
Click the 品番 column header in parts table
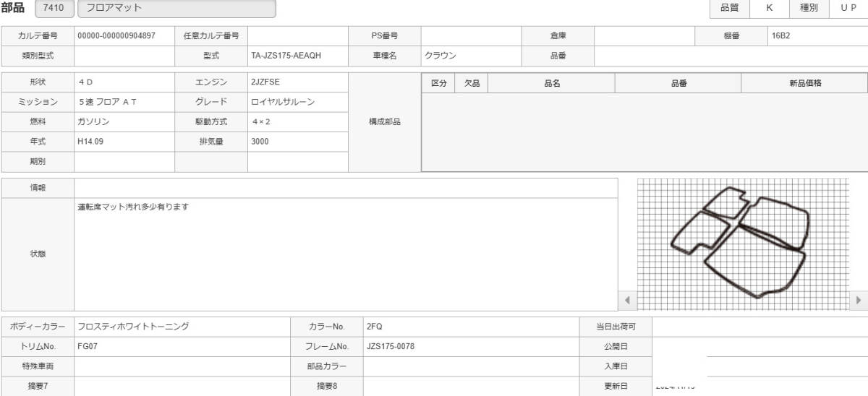[678, 83]
